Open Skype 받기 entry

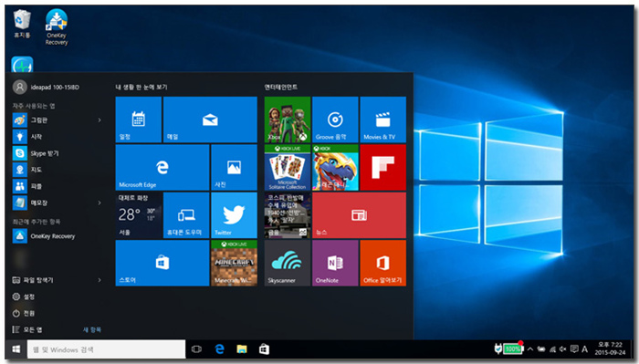pyautogui.click(x=57, y=153)
